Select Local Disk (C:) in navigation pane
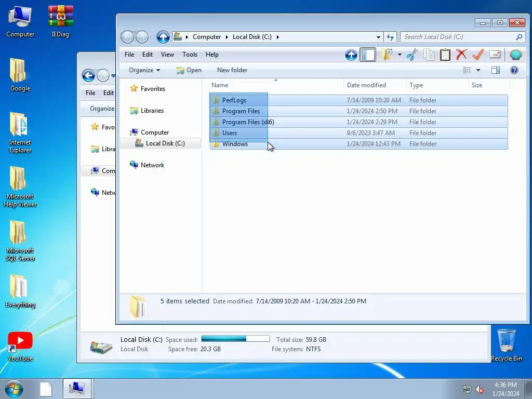 [x=160, y=143]
